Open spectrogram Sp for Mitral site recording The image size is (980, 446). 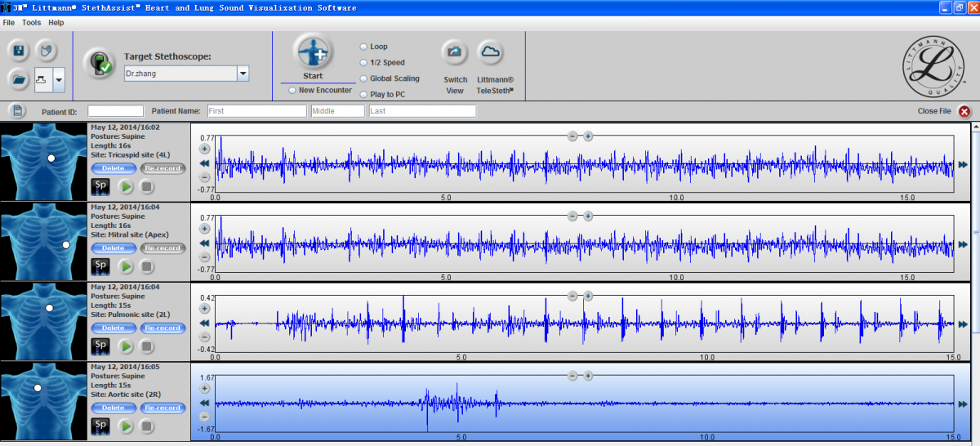100,265
